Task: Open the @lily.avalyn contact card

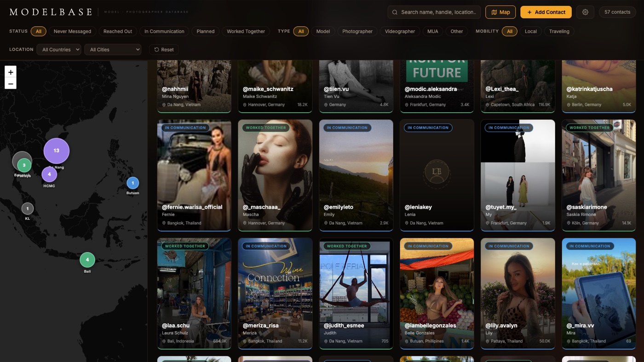Action: 518,293
